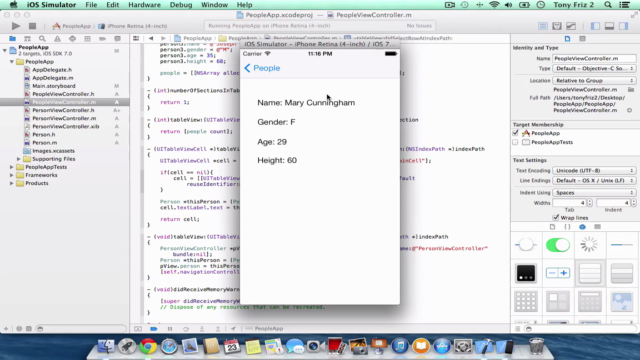Screen dimensions: 640x360
Task: Click the PeopleApp scheme selector
Action: (x=72, y=26)
